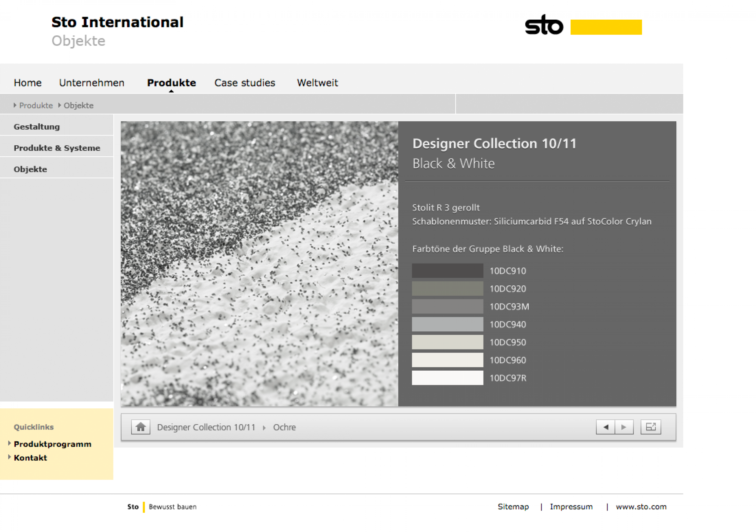Select Produkte & Systeme sidebar item

[57, 148]
